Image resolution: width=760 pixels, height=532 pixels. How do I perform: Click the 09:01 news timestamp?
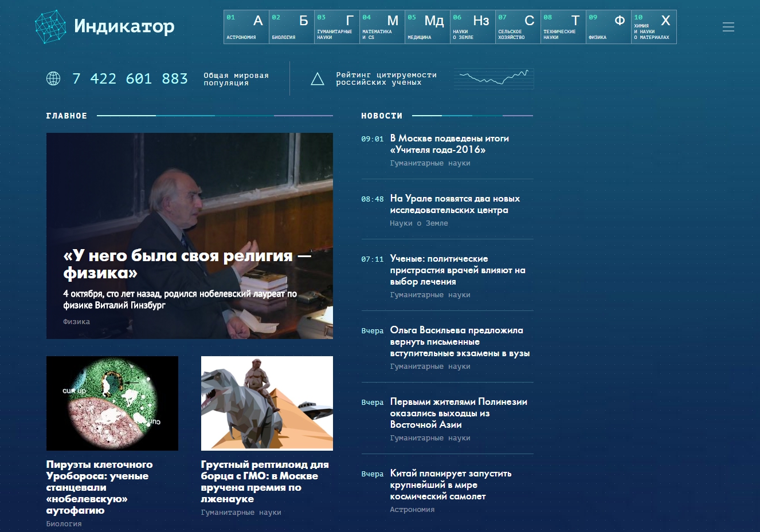click(x=373, y=139)
